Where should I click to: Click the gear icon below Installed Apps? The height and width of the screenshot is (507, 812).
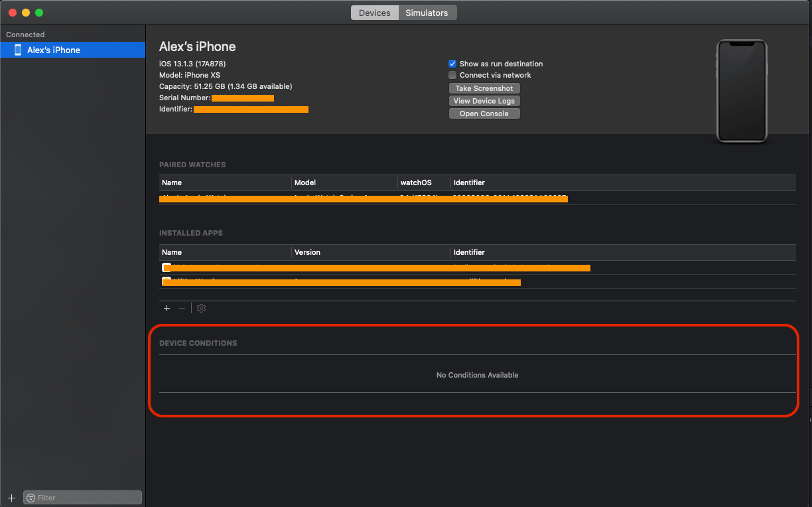tap(201, 308)
